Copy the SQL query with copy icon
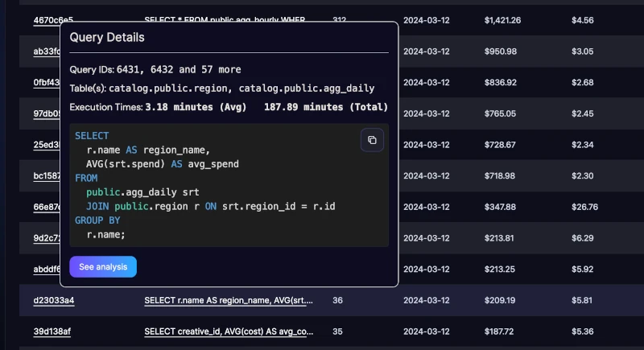 pyautogui.click(x=372, y=140)
